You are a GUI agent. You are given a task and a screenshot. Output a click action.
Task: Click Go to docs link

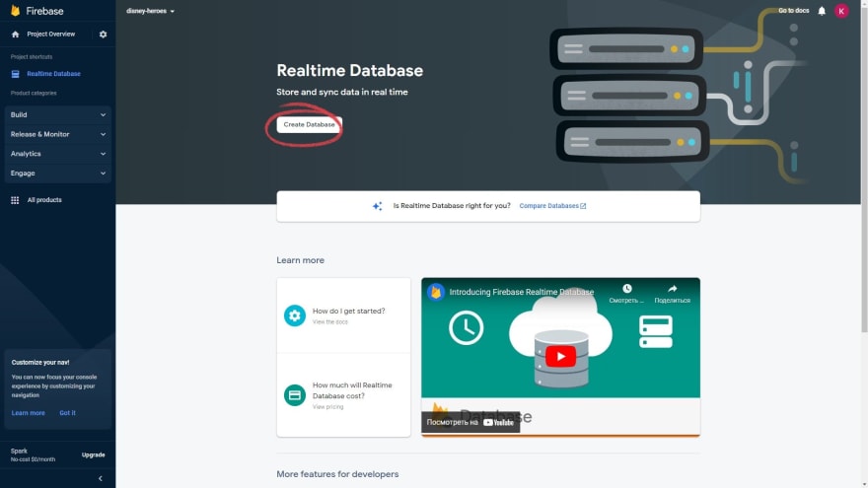coord(793,11)
